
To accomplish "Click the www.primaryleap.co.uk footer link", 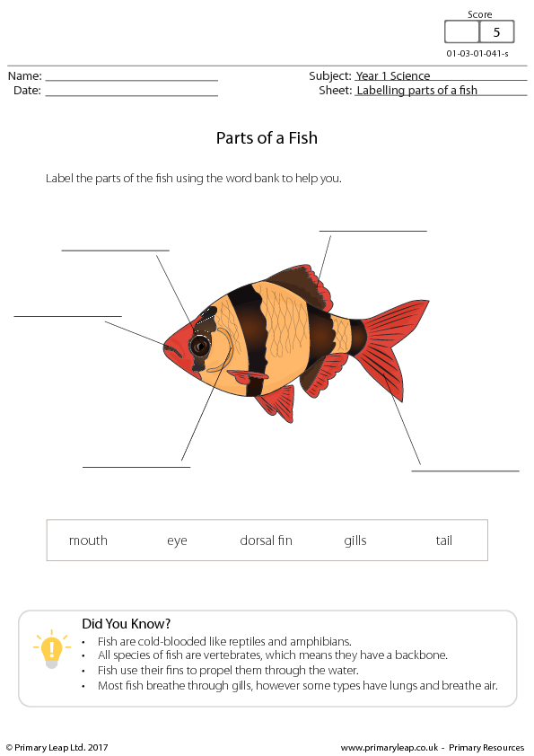I will 390,747.
